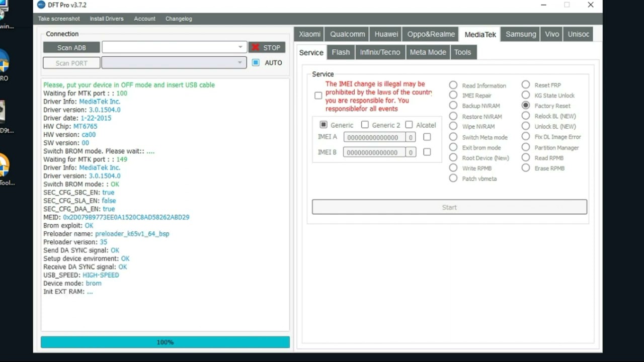Viewport: 644px width, 362px height.
Task: Click the IMEI A input field
Action: click(x=374, y=137)
